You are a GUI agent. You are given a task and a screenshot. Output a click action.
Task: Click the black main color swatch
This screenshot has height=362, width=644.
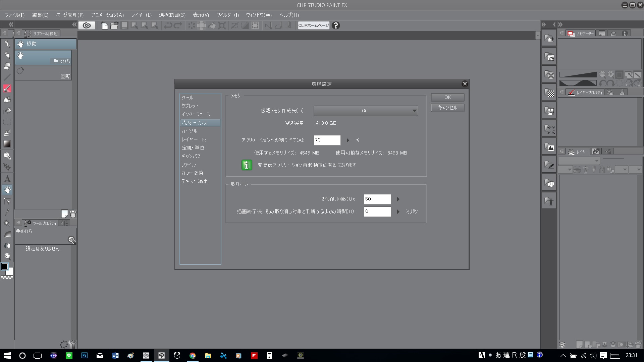pyautogui.click(x=5, y=267)
